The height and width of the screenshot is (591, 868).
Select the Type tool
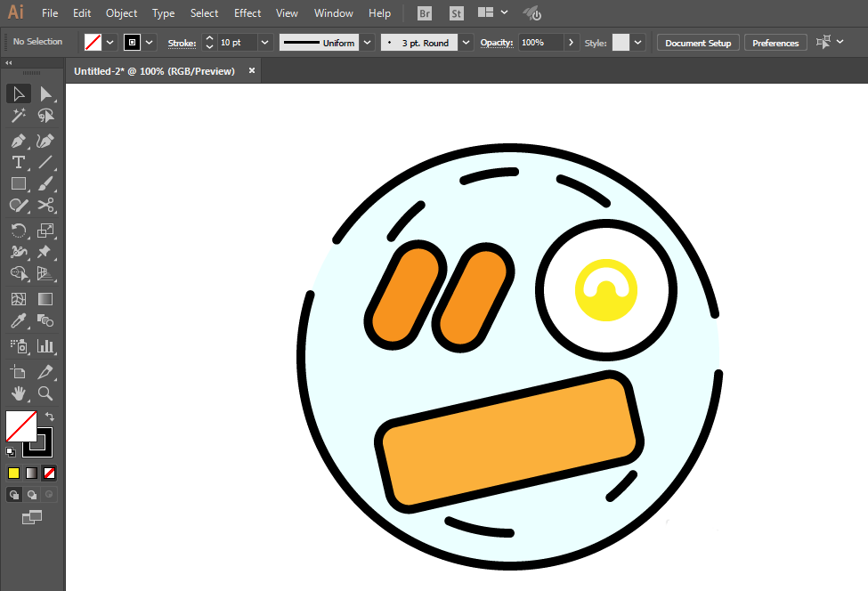point(18,162)
